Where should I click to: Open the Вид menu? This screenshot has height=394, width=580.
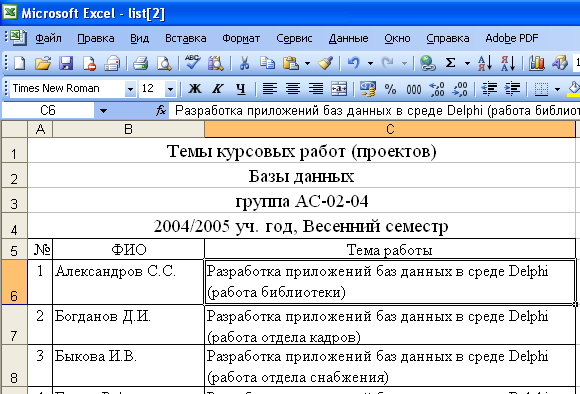pos(139,38)
